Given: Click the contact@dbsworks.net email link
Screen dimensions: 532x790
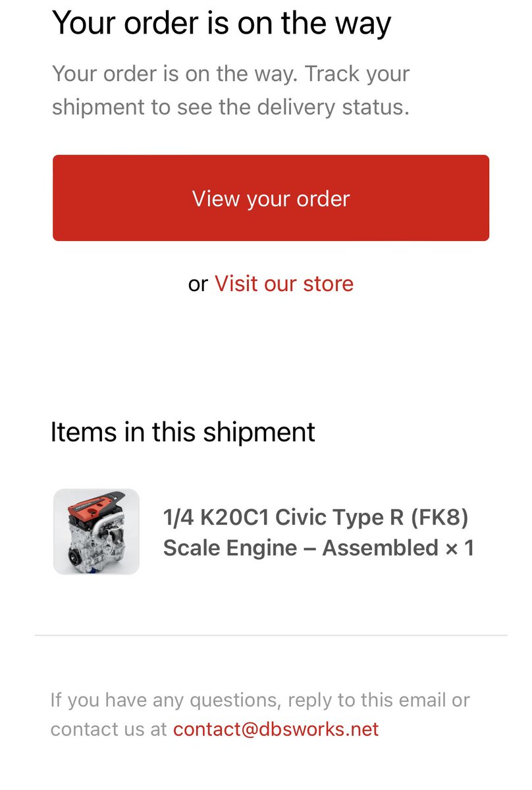Looking at the screenshot, I should pyautogui.click(x=276, y=729).
